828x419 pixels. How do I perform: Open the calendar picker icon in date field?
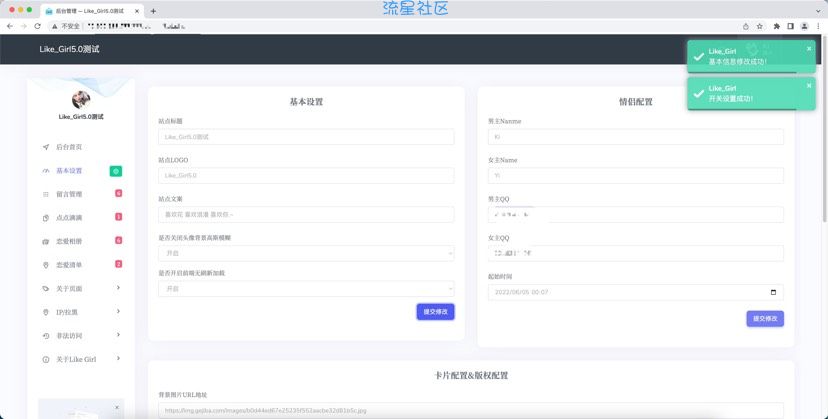pos(774,292)
